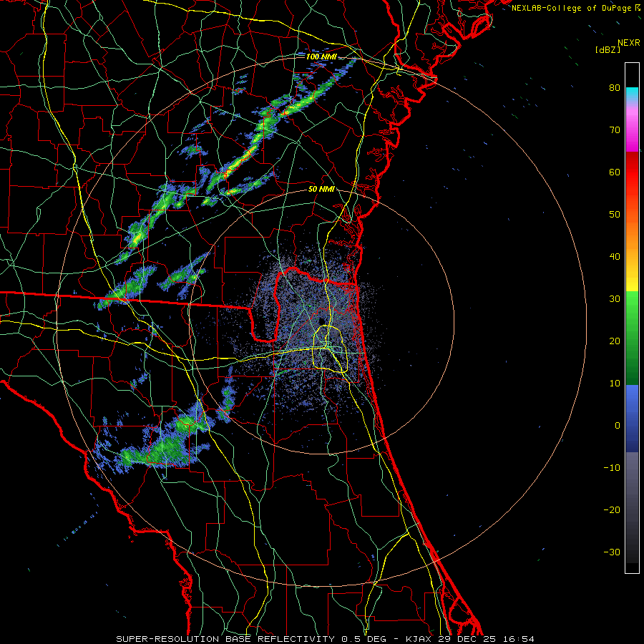Click the 70 value on the dBZ scale
644x644 pixels.
[x=615, y=130]
